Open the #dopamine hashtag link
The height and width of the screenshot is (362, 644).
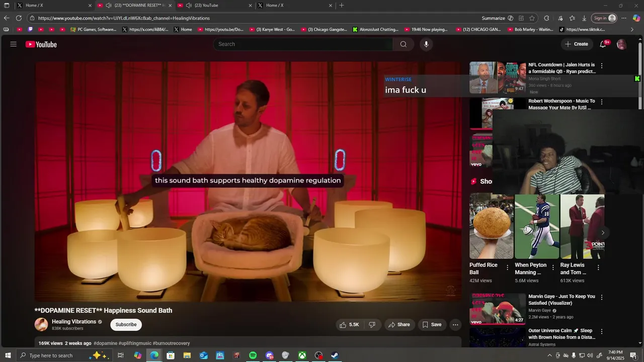[x=105, y=343]
